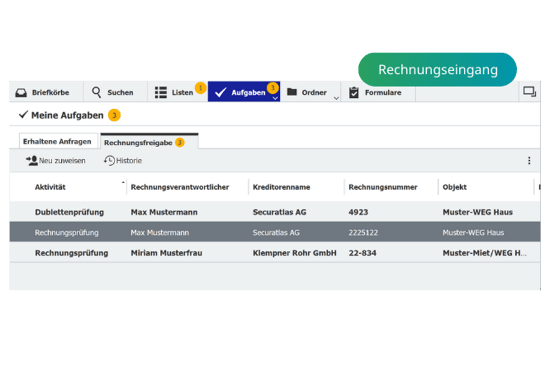Click Muster-WEG Haus in row 4923
This screenshot has height=371, width=550.
477,212
